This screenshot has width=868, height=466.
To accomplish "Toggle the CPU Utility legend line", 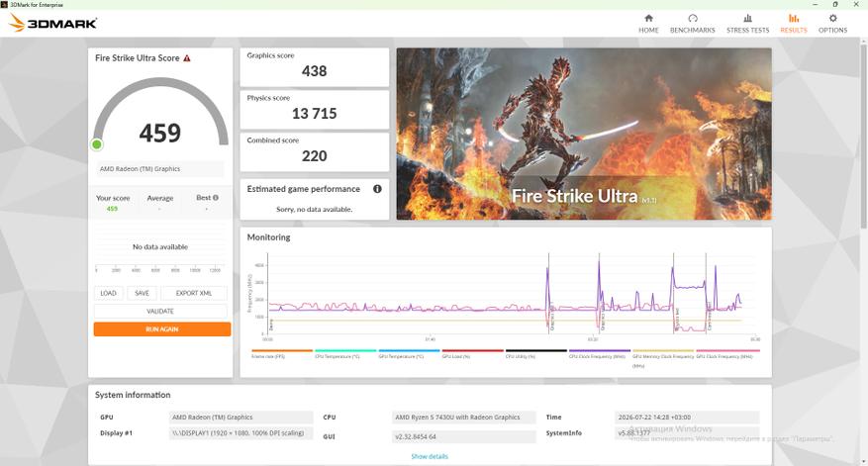I will 535,353.
